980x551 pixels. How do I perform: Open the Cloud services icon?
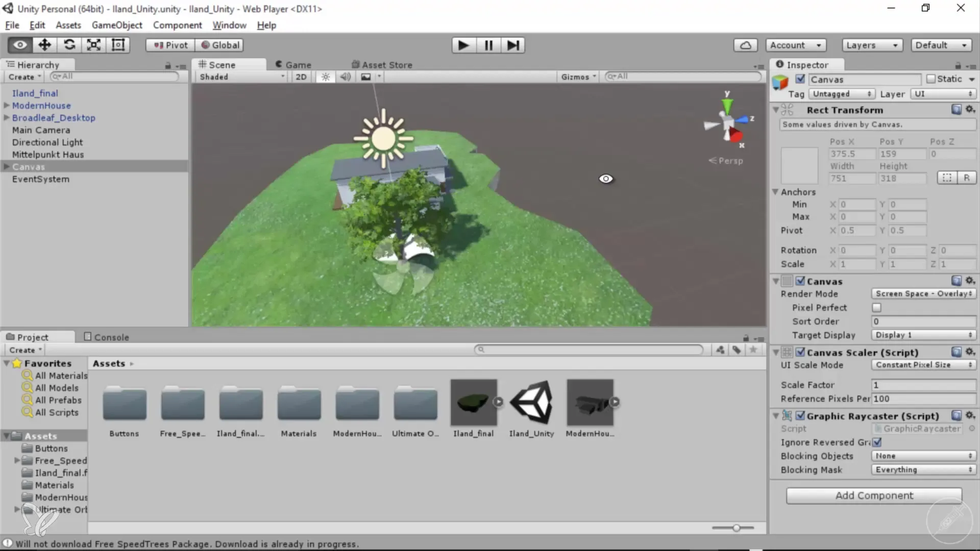click(x=745, y=45)
